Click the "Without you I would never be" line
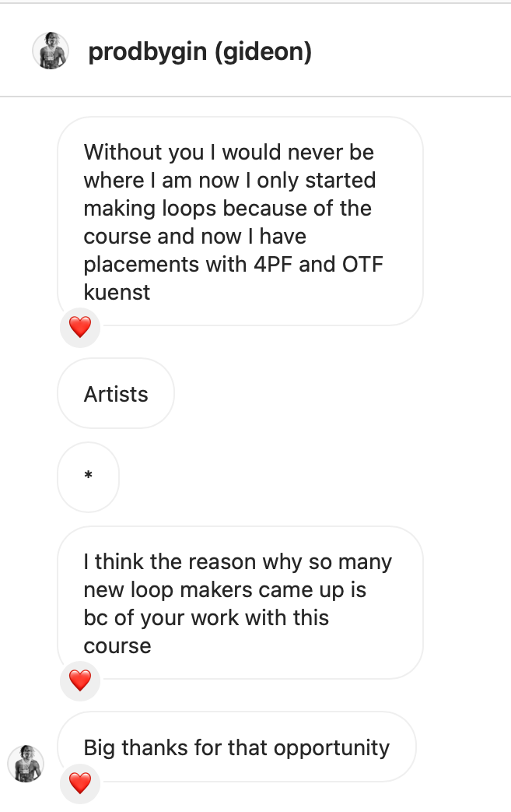511x812 pixels. (229, 152)
